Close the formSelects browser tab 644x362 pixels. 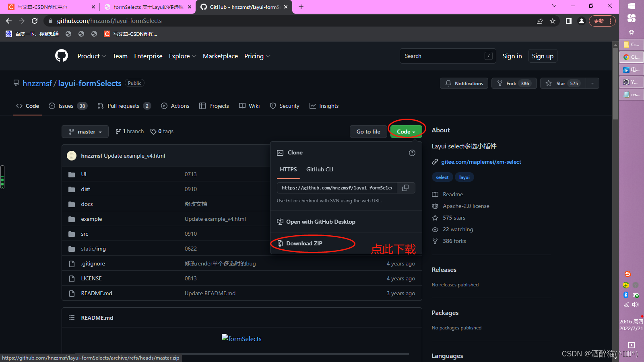coord(190,7)
